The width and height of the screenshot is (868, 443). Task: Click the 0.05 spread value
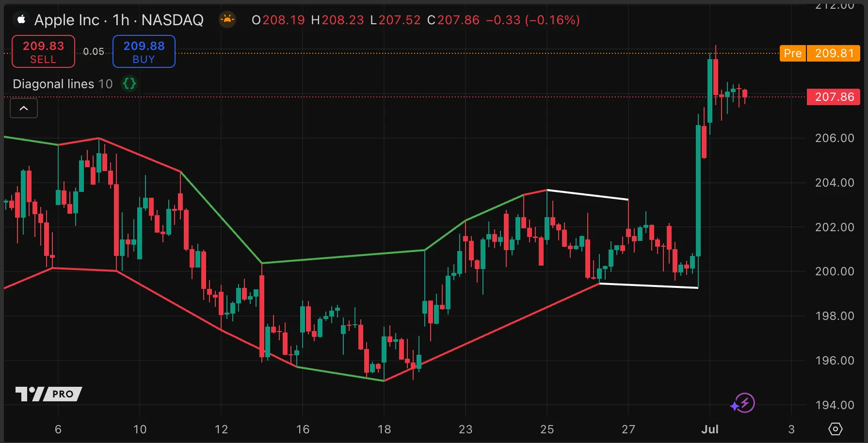(x=94, y=51)
